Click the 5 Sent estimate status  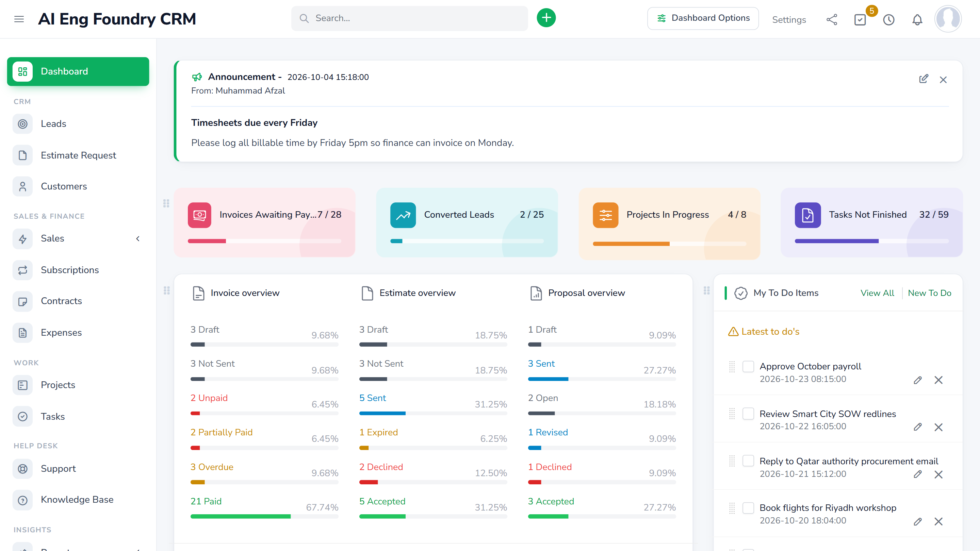[x=373, y=398]
